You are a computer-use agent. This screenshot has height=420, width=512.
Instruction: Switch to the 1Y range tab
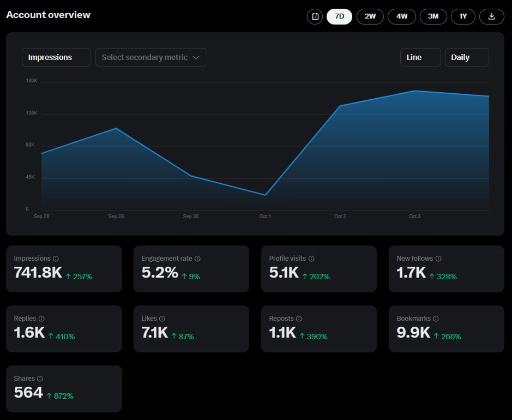coord(463,16)
